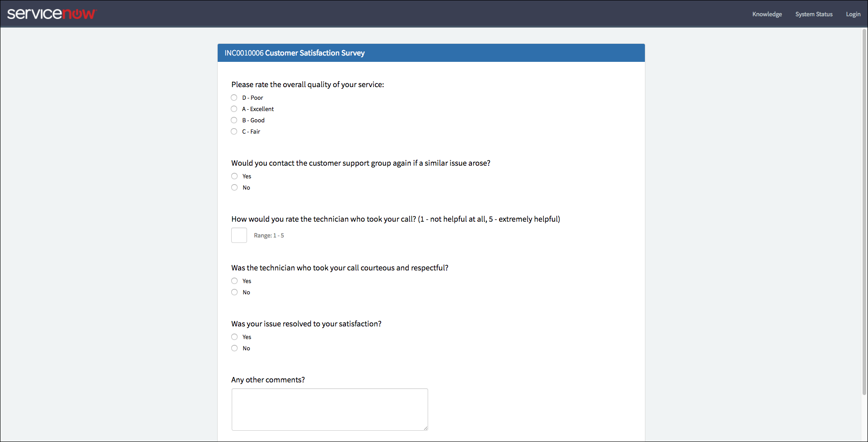Select No for contacting support again
Image resolution: width=868 pixels, height=442 pixels.
click(234, 187)
